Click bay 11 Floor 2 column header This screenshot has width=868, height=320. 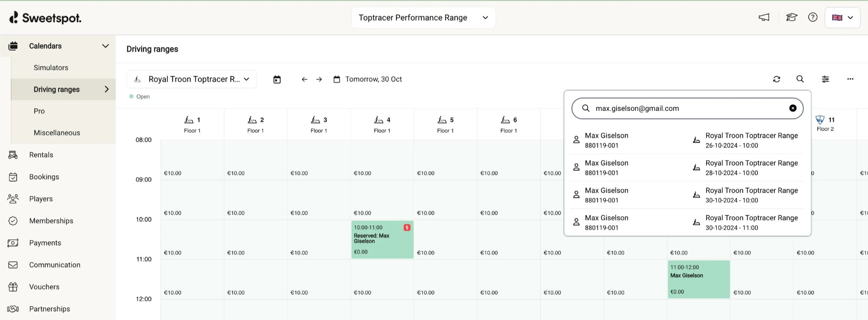click(825, 124)
